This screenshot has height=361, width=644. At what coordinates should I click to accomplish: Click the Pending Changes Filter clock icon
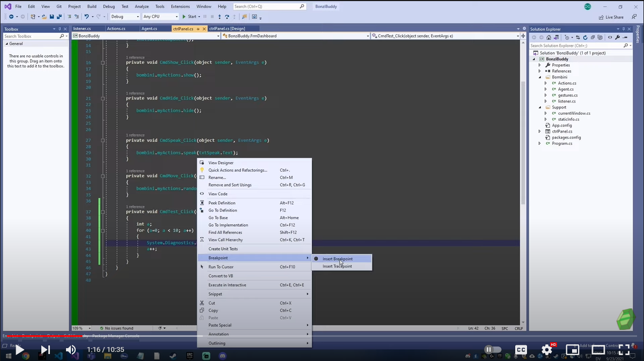[x=567, y=38]
